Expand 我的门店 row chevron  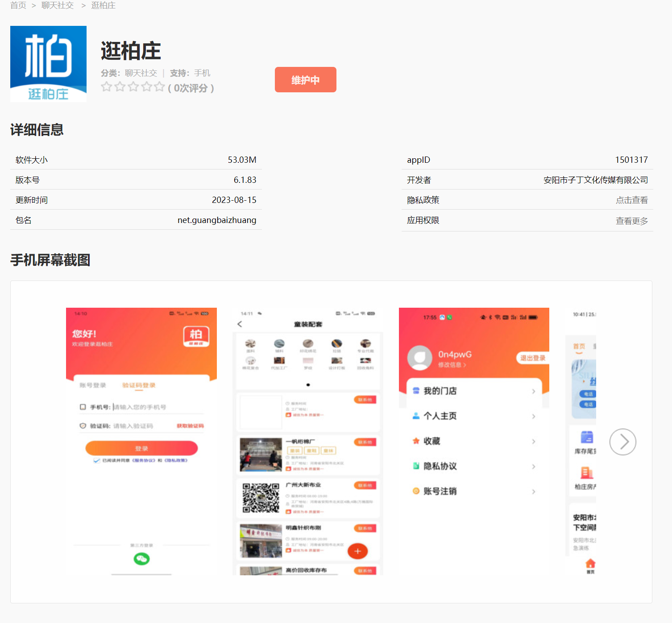point(533,392)
